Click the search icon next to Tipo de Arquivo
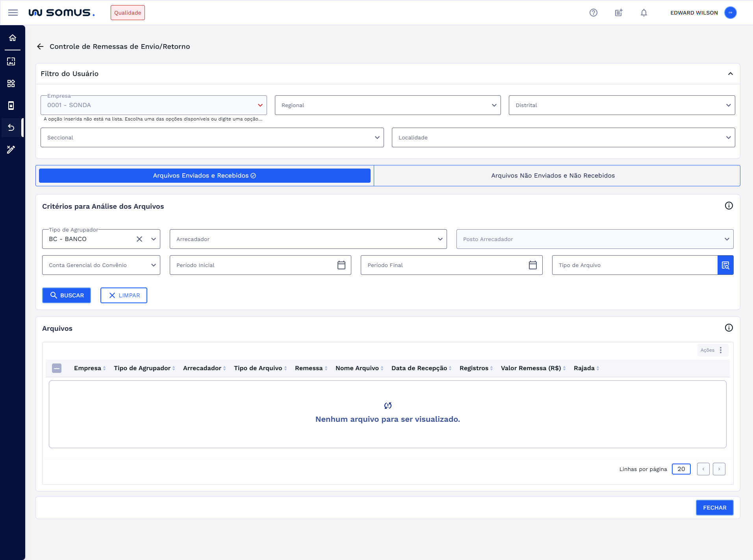Screen dimensions: 753x560 [x=726, y=265]
